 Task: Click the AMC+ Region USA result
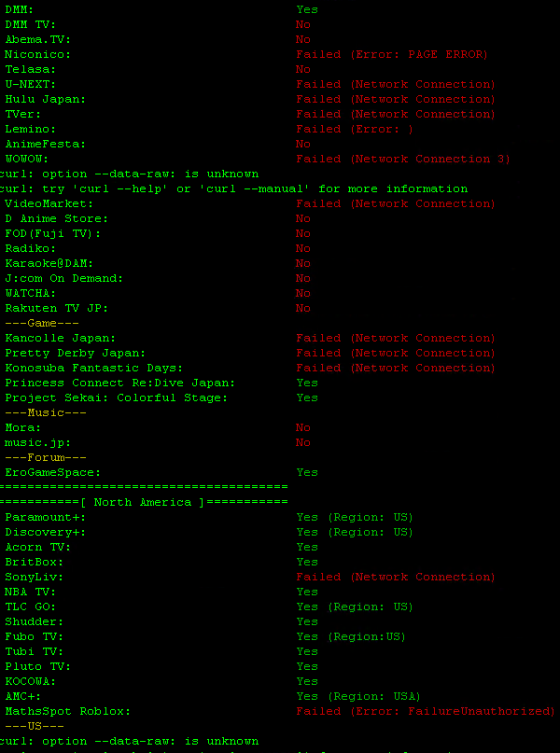pos(358,696)
